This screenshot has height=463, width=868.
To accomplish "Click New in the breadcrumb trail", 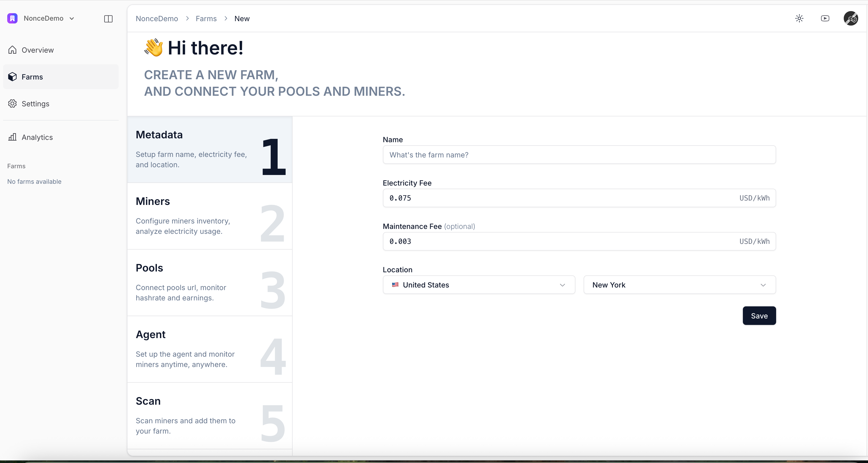I will [242, 19].
